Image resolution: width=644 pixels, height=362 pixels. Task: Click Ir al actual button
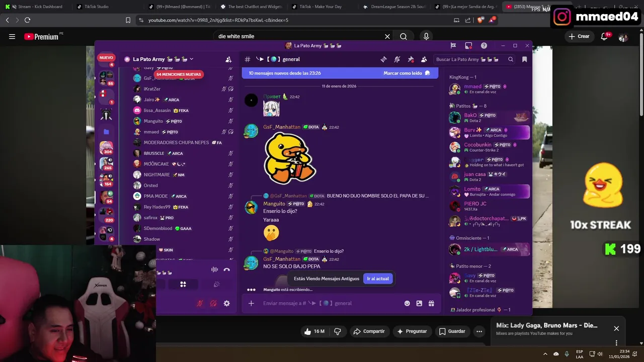378,279
